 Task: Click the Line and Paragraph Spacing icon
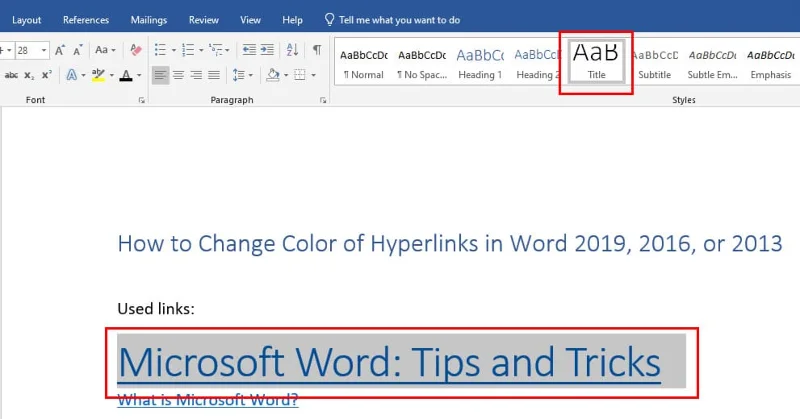click(238, 76)
